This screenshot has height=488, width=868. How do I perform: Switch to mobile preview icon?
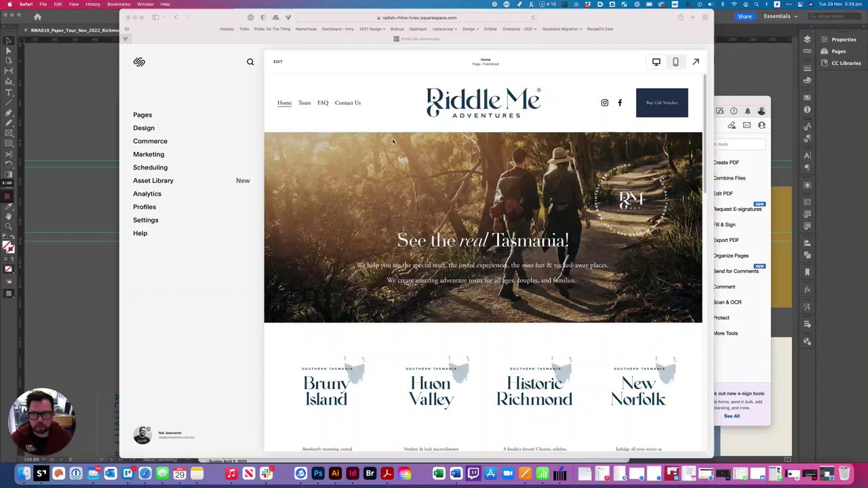click(x=675, y=62)
